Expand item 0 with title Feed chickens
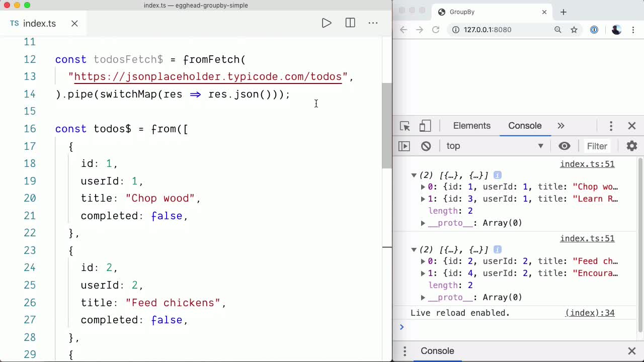 [x=423, y=261]
